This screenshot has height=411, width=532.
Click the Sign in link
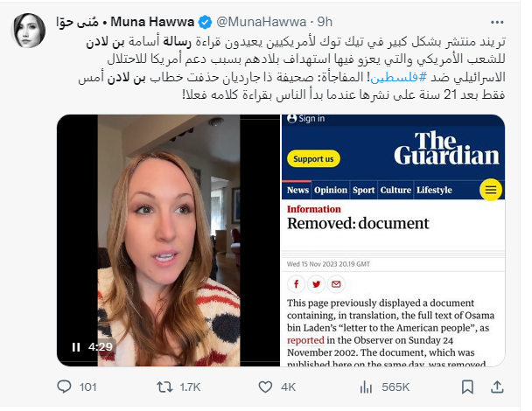coord(306,118)
